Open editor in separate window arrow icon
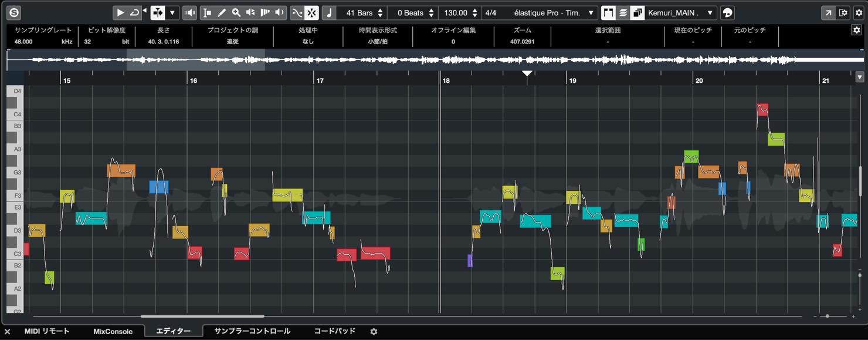Image resolution: width=868 pixels, height=340 pixels. pyautogui.click(x=828, y=12)
